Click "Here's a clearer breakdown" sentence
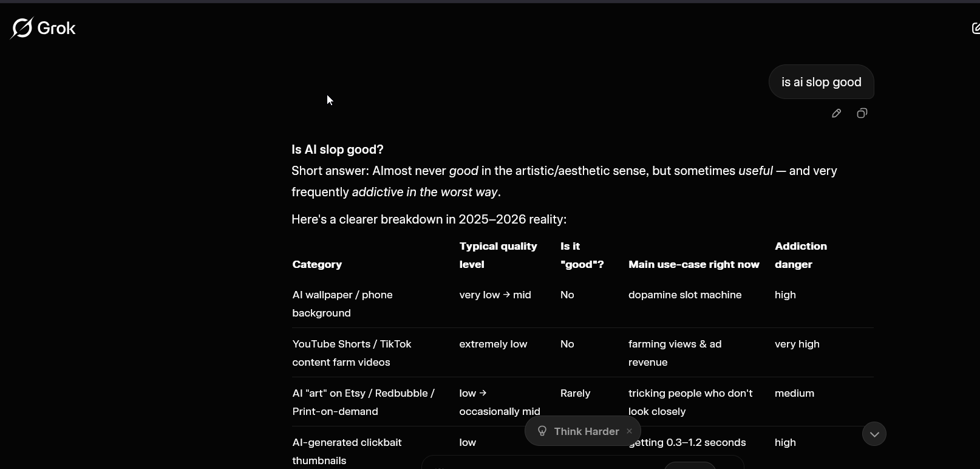The image size is (980, 469). pyautogui.click(x=429, y=219)
